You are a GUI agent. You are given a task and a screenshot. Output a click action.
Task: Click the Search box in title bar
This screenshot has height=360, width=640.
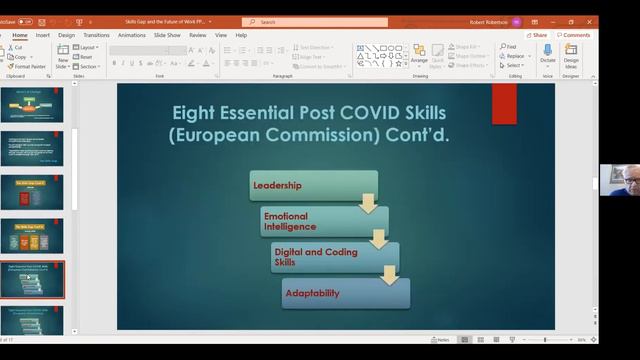pos(315,22)
